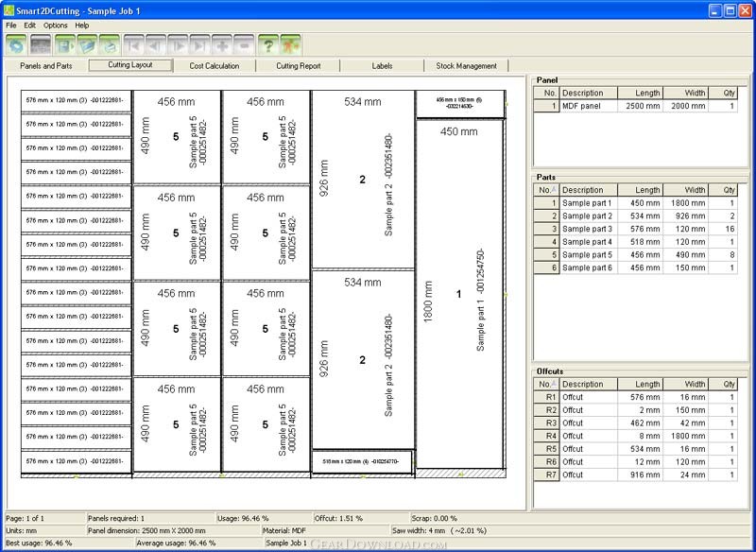Switch to the Labels tab
The image size is (756, 552).
(x=382, y=65)
